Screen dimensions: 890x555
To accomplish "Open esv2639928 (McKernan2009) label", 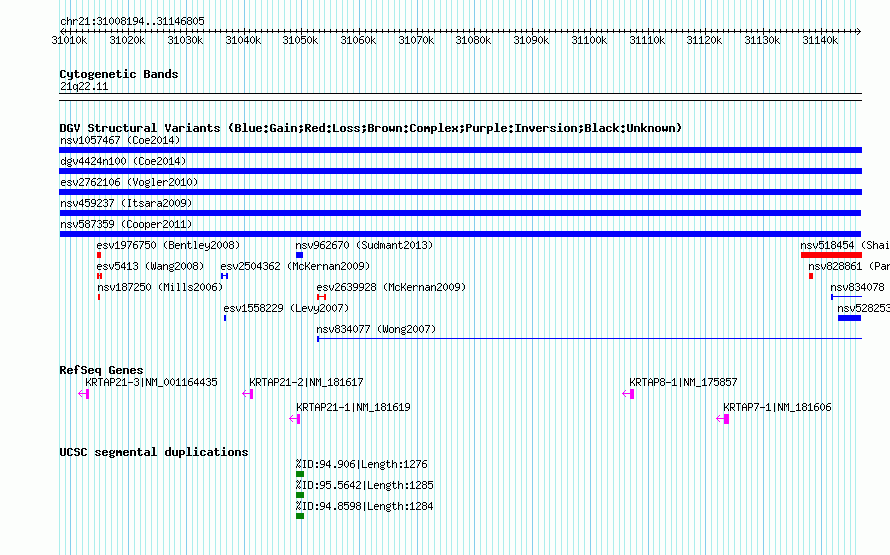I will pyautogui.click(x=391, y=287).
